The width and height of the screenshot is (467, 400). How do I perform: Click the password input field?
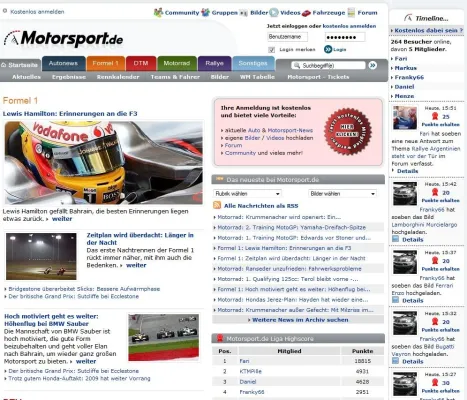click(x=345, y=37)
